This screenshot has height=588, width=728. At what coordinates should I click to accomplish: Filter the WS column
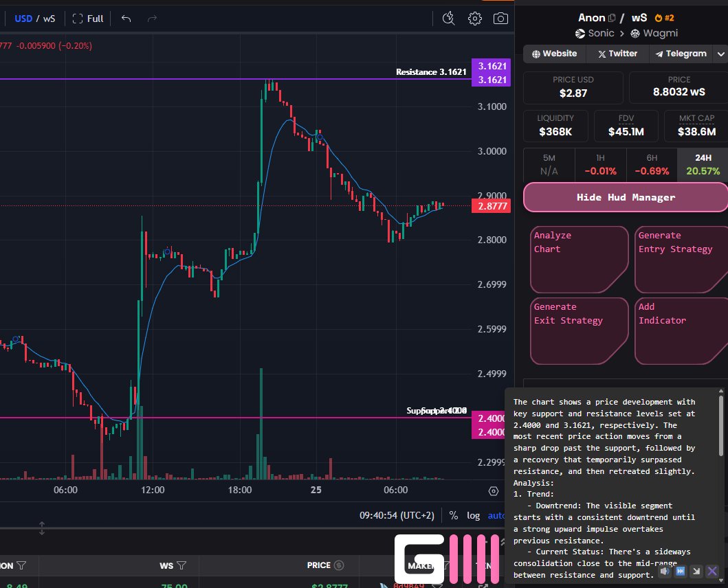pyautogui.click(x=181, y=565)
